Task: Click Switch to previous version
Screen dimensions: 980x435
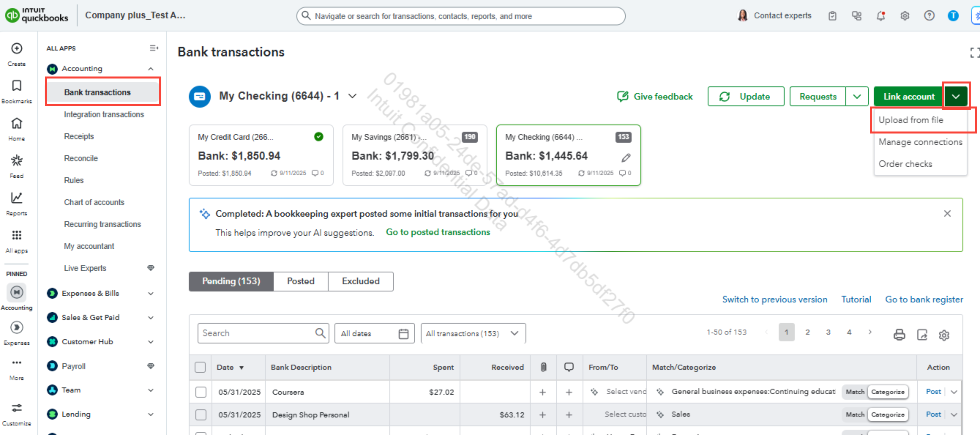Action: (774, 299)
